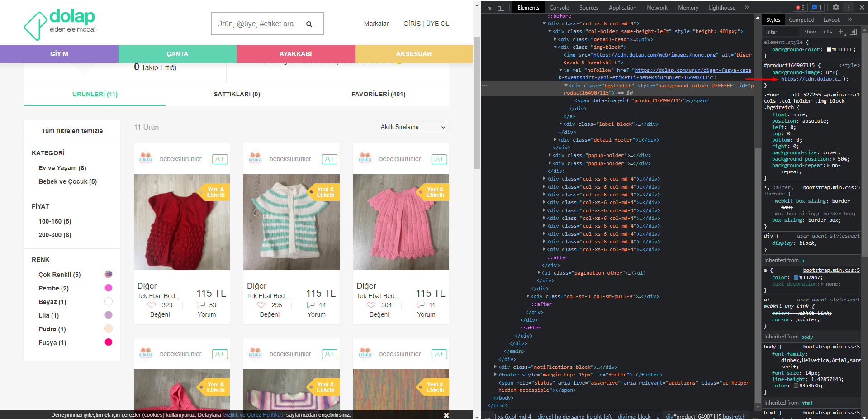Click seller avatar above the red vest
868x419 pixels.
point(146,158)
